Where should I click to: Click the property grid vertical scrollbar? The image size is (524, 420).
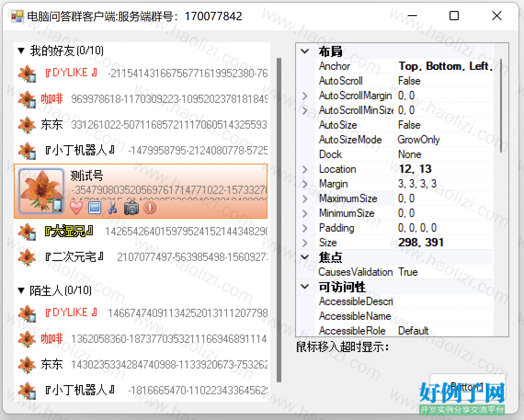point(501,105)
